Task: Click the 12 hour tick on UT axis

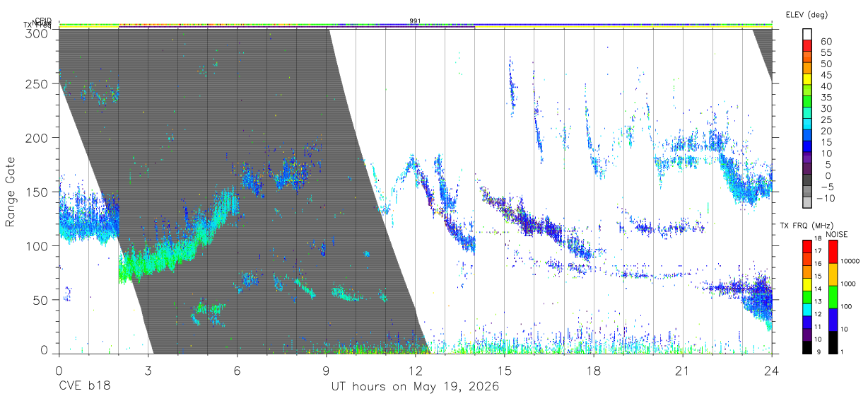Action: click(416, 371)
